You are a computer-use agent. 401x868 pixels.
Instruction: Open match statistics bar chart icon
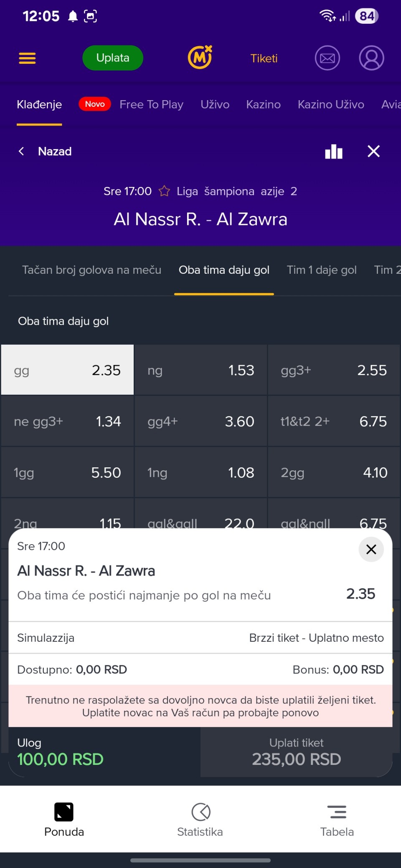point(334,151)
